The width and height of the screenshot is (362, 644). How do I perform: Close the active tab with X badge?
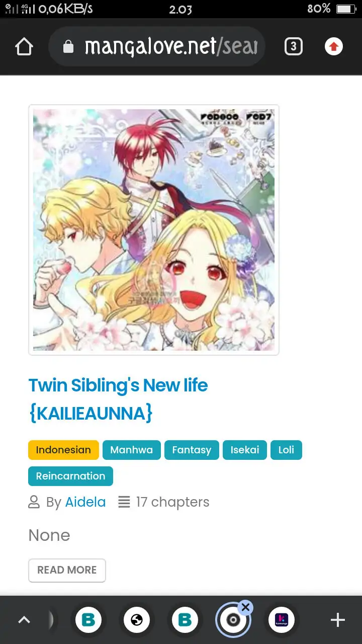pyautogui.click(x=245, y=607)
